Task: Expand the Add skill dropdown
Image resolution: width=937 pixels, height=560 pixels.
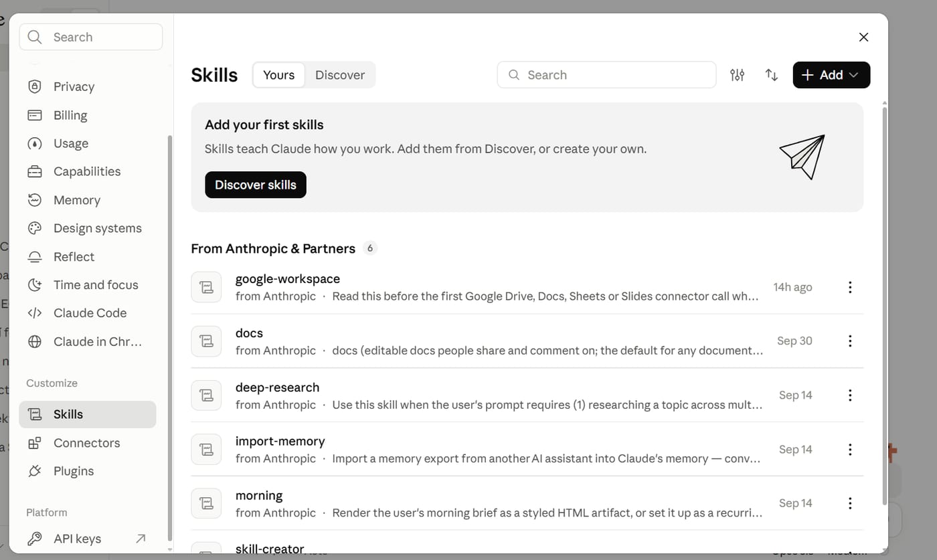Action: pyautogui.click(x=831, y=75)
